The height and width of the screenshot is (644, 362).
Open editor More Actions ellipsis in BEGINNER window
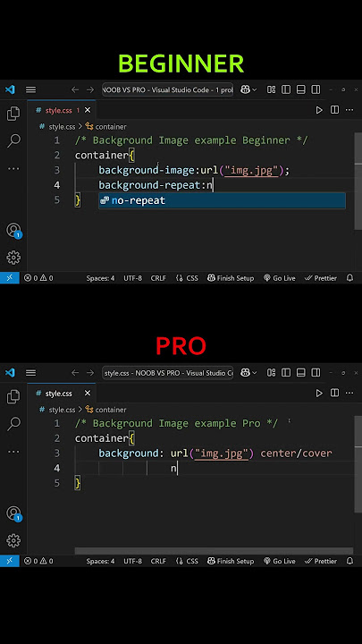[x=349, y=110]
